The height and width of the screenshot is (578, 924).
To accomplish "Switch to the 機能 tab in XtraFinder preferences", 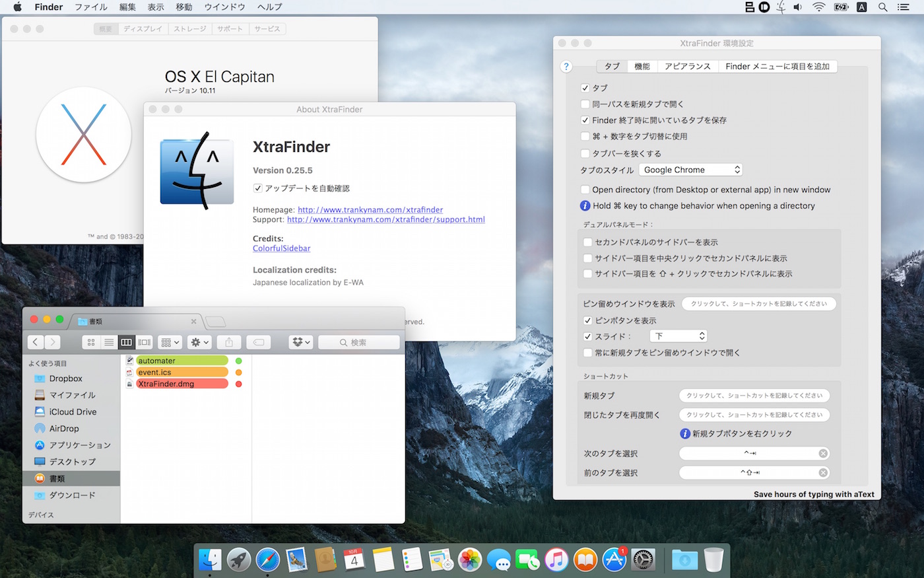I will pyautogui.click(x=642, y=67).
